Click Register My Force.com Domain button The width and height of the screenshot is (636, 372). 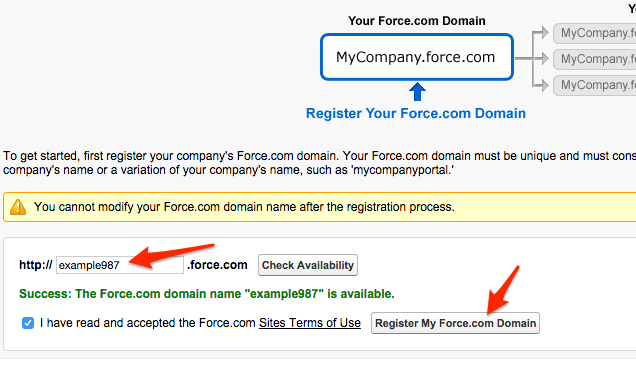(455, 323)
